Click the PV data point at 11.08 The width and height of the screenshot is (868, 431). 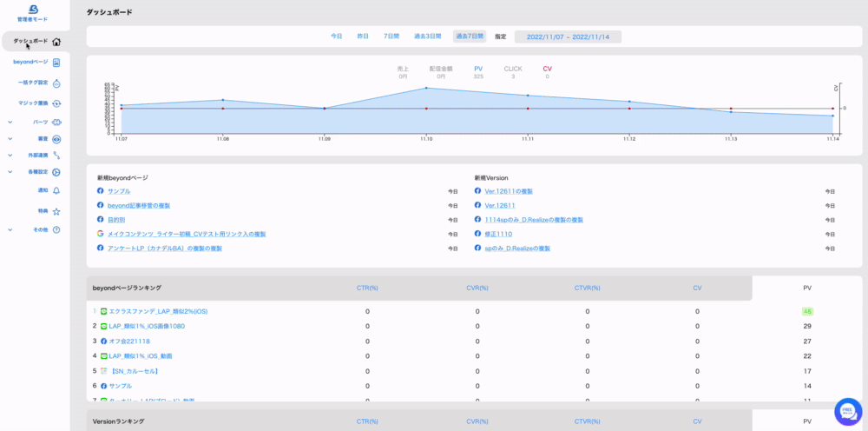tap(222, 100)
